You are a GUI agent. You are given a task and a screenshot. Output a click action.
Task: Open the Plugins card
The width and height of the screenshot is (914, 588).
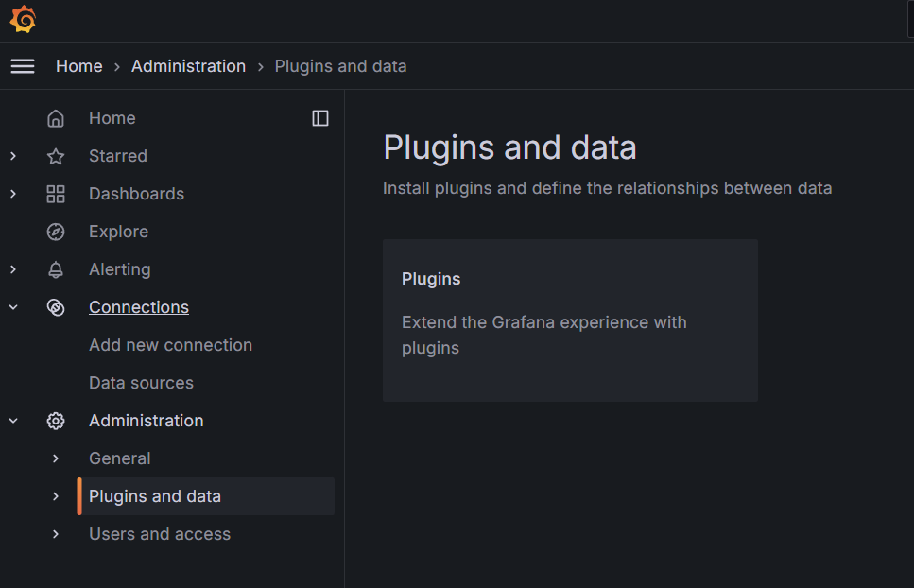coord(569,320)
